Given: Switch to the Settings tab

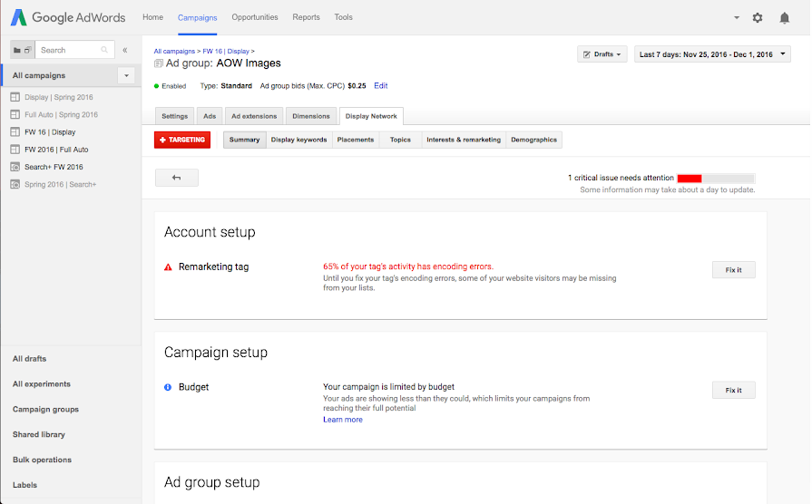Looking at the screenshot, I should tap(174, 116).
